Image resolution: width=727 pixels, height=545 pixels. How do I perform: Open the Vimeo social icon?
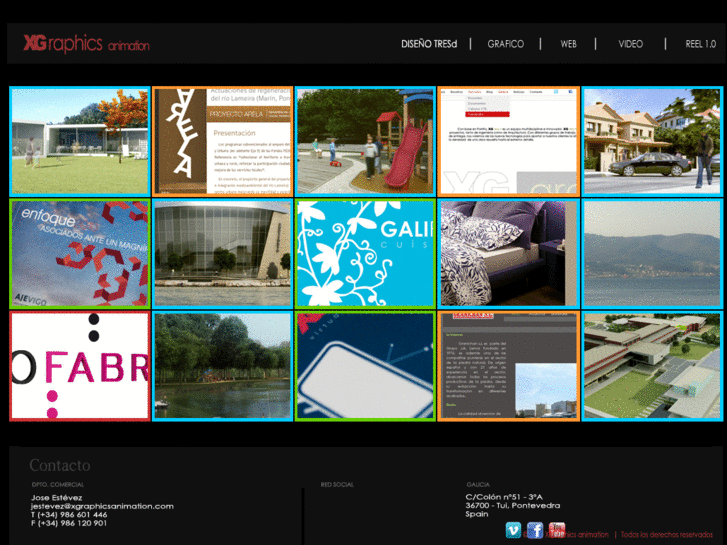[x=513, y=530]
